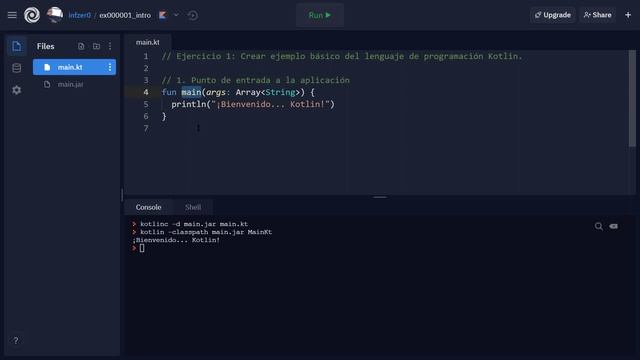
Task: Click the ex000001_intro project name
Action: click(x=125, y=15)
